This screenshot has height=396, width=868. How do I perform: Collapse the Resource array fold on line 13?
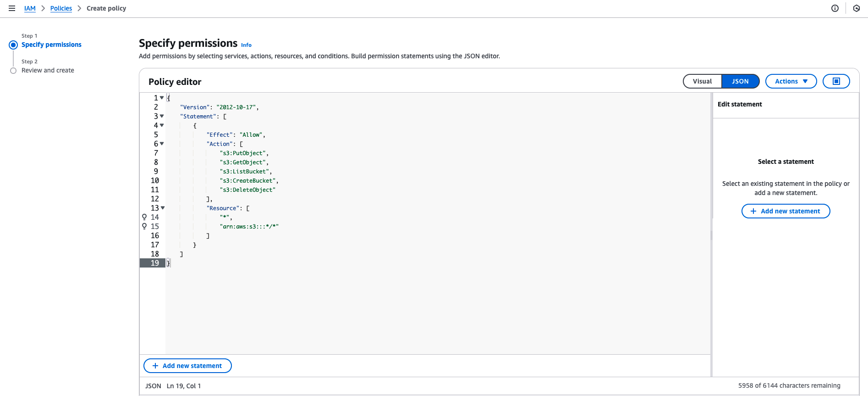pos(163,208)
